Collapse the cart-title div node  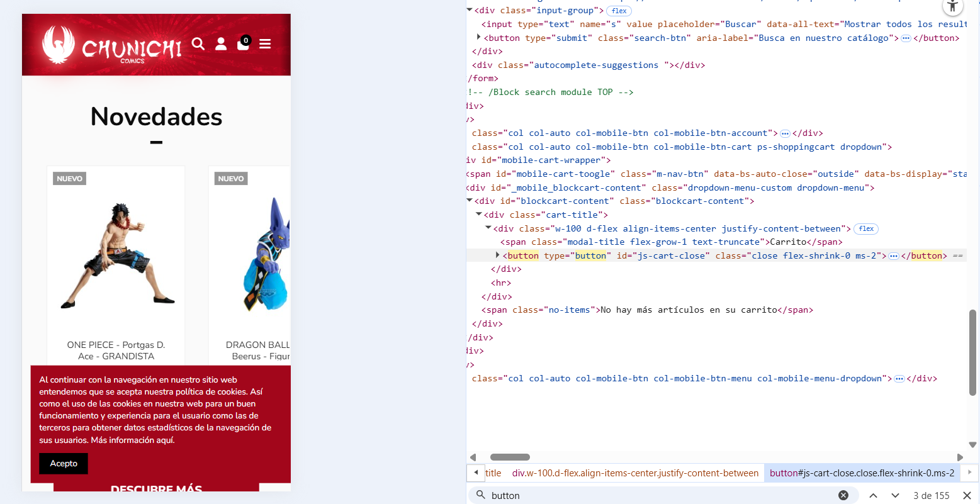click(x=479, y=215)
